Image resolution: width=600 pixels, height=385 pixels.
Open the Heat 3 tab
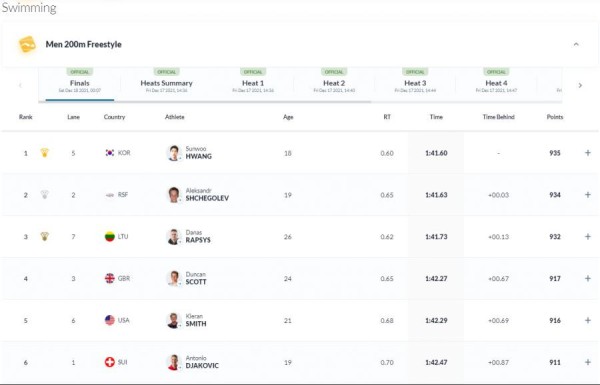pyautogui.click(x=415, y=83)
